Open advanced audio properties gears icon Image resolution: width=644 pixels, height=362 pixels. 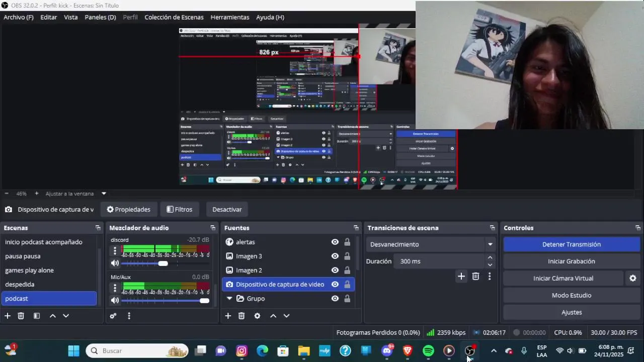tap(113, 316)
